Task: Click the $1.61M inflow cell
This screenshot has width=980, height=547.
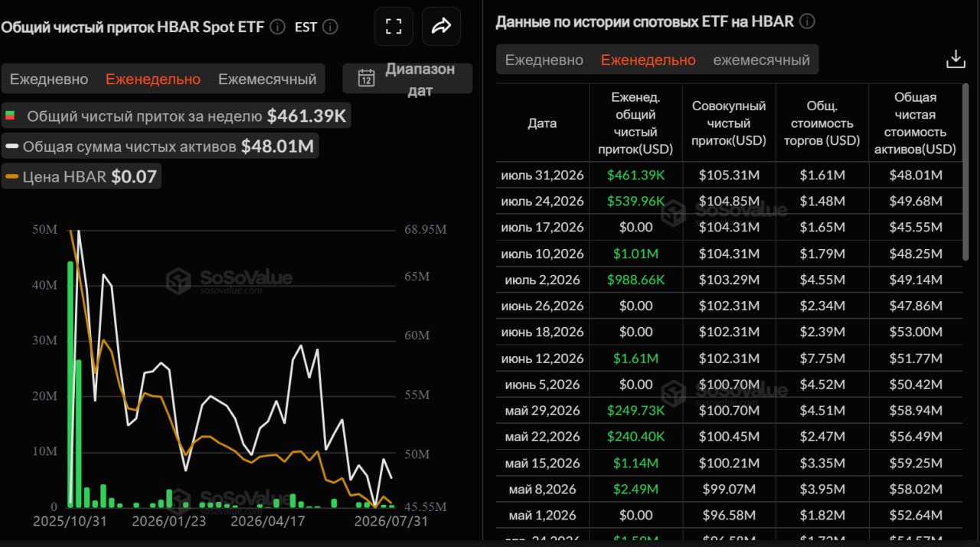Action: (635, 358)
